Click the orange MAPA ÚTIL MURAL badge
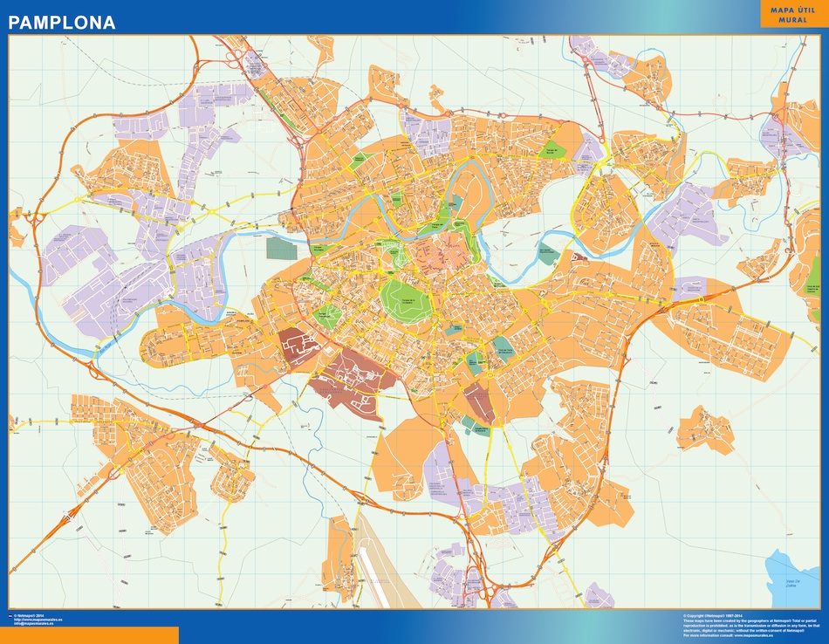This screenshot has width=829, height=644. coord(790,13)
